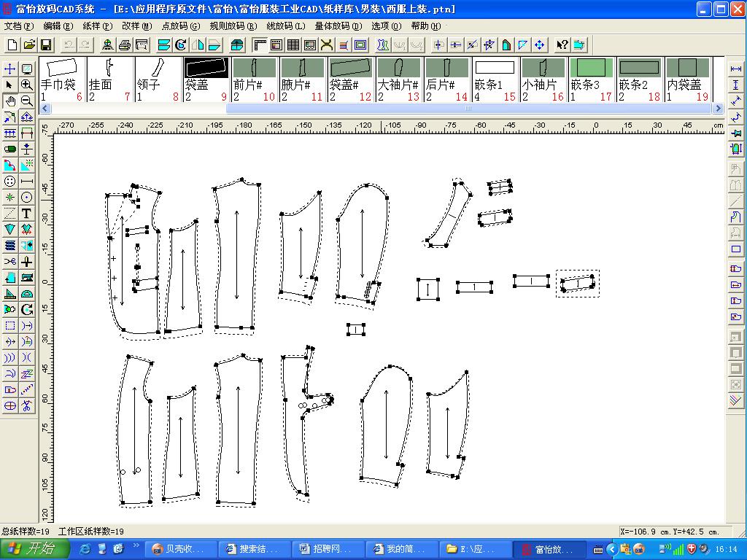Click the pattern list left scroll arrow
Viewport: 747px width, 560px height.
coord(44,109)
